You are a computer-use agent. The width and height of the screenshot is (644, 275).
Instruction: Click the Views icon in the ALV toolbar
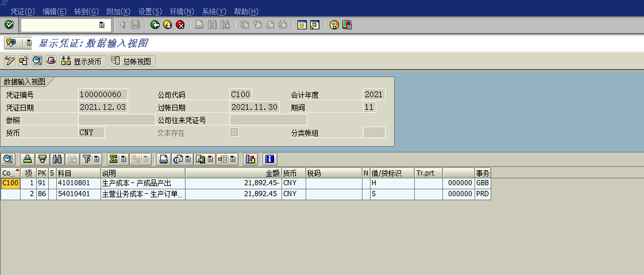click(178, 159)
